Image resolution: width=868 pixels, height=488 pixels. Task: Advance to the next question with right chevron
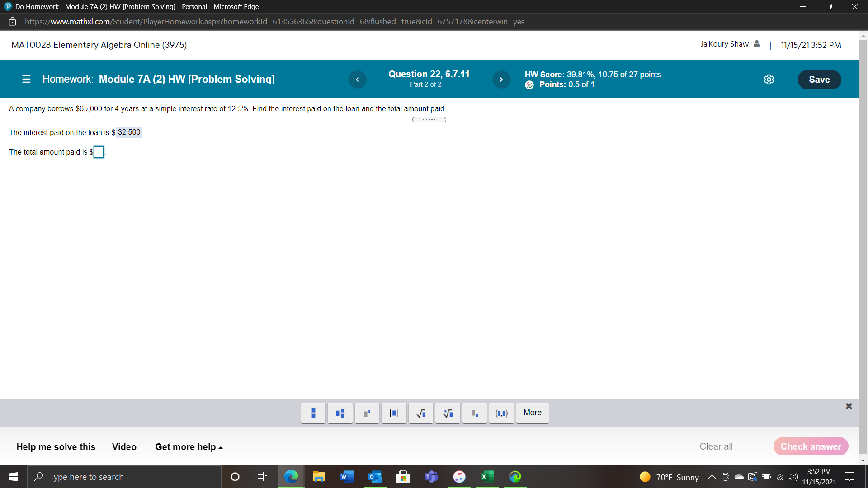[501, 79]
